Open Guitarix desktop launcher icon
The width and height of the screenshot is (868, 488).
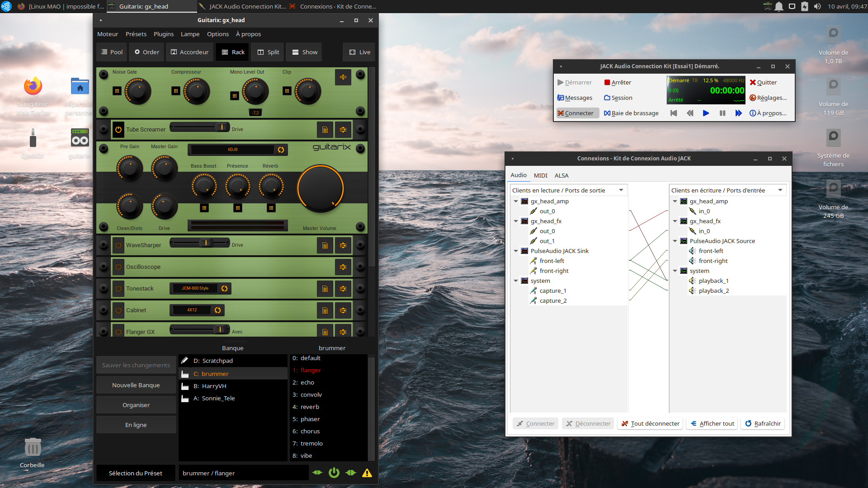[80, 138]
